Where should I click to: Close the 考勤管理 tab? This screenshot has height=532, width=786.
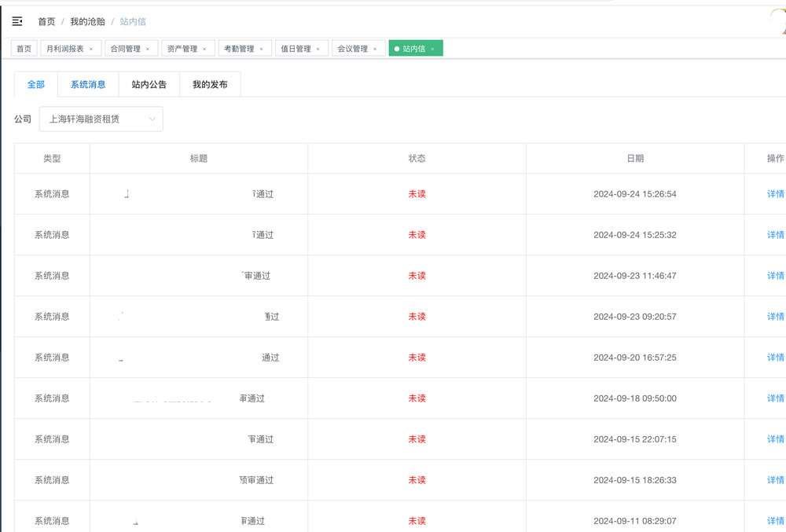pos(262,49)
